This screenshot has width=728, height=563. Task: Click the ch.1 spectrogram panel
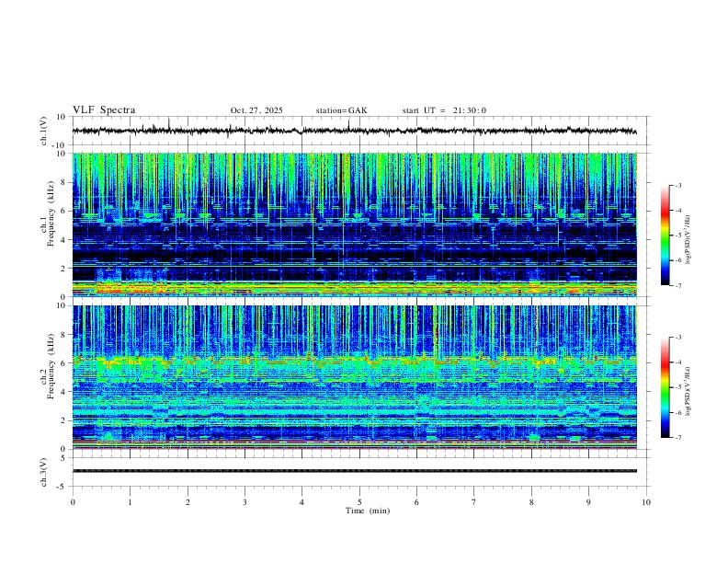[x=354, y=224]
